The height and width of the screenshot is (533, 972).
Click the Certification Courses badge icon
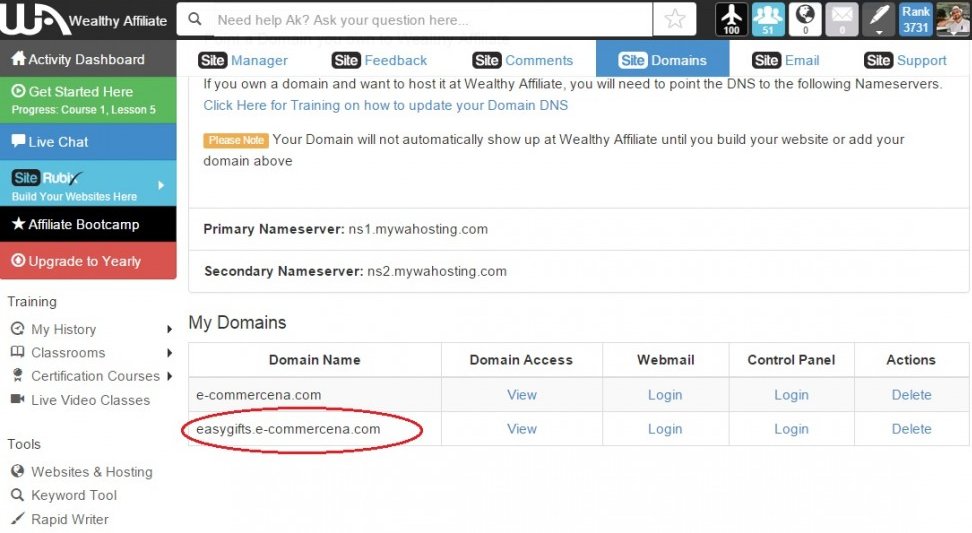coord(17,375)
